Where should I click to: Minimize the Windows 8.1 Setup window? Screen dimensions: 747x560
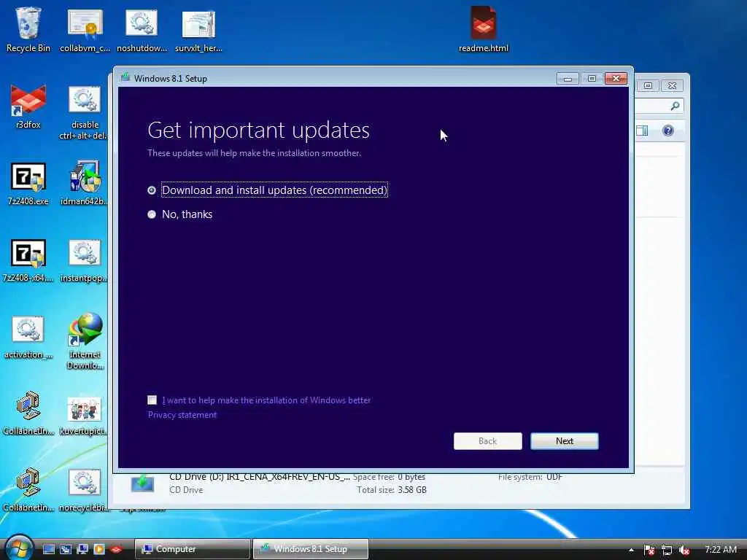[568, 79]
